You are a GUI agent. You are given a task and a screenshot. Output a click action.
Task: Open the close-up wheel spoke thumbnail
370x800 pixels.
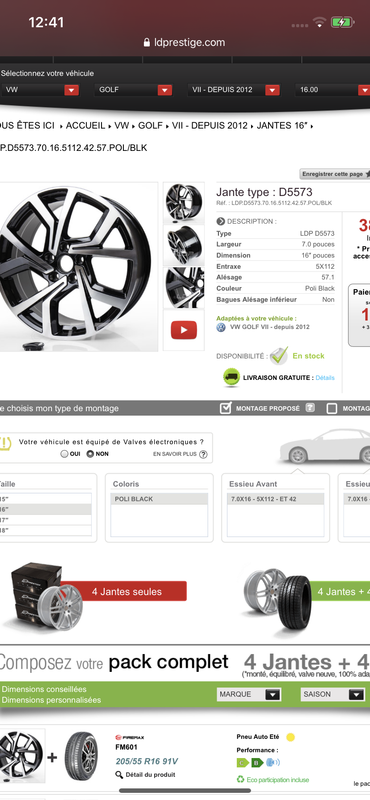(184, 288)
